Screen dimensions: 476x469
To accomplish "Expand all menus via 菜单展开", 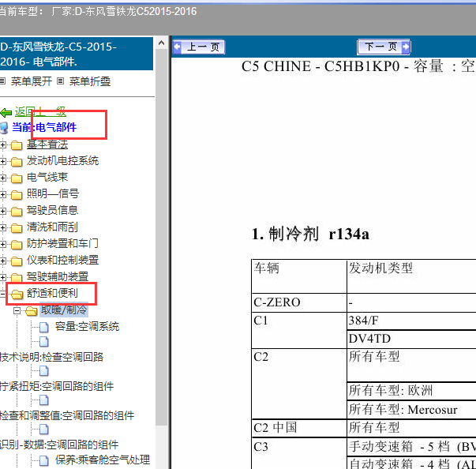I will click(x=31, y=81).
